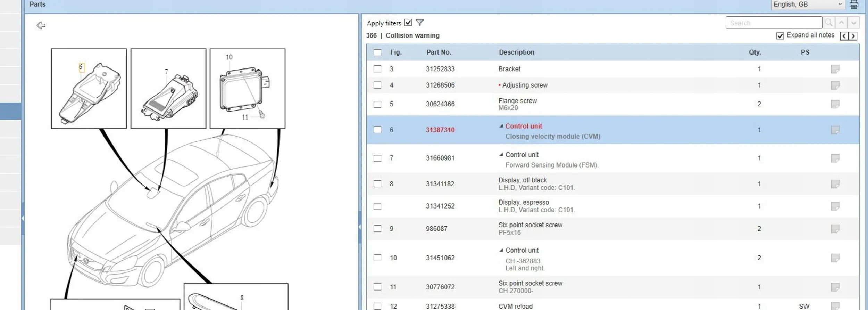Select part number 31252833

(x=440, y=69)
